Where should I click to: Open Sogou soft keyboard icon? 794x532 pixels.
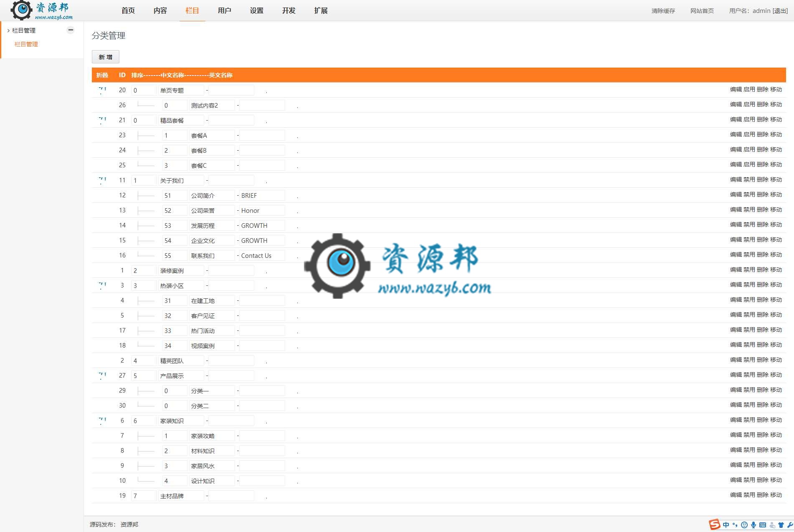pyautogui.click(x=763, y=525)
